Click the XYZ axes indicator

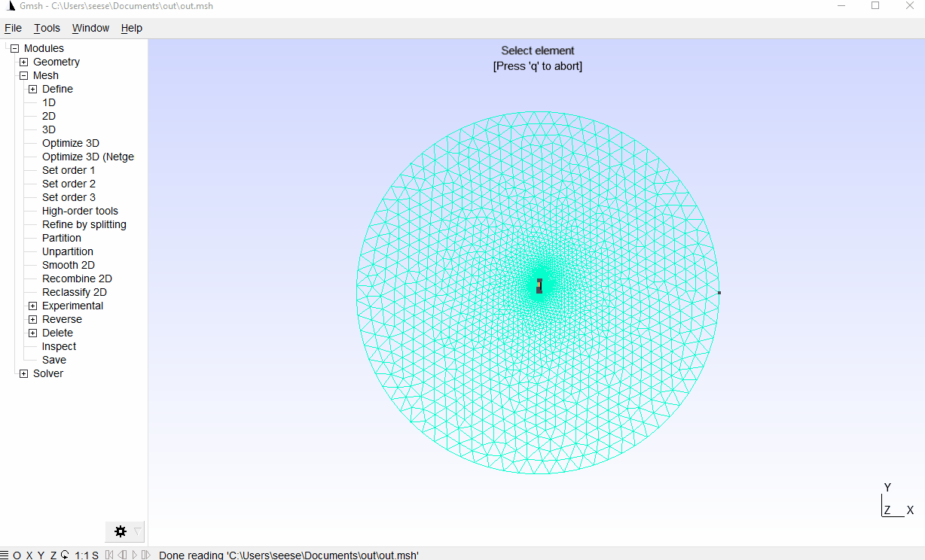(x=897, y=500)
